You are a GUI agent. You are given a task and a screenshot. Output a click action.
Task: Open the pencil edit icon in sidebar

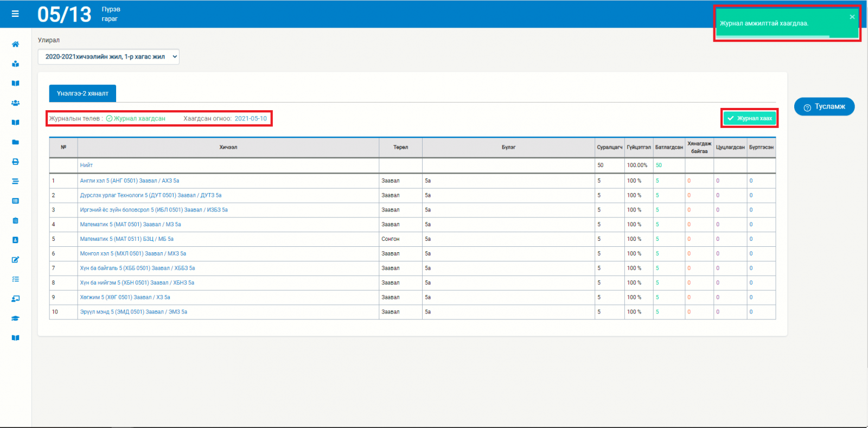tap(15, 259)
